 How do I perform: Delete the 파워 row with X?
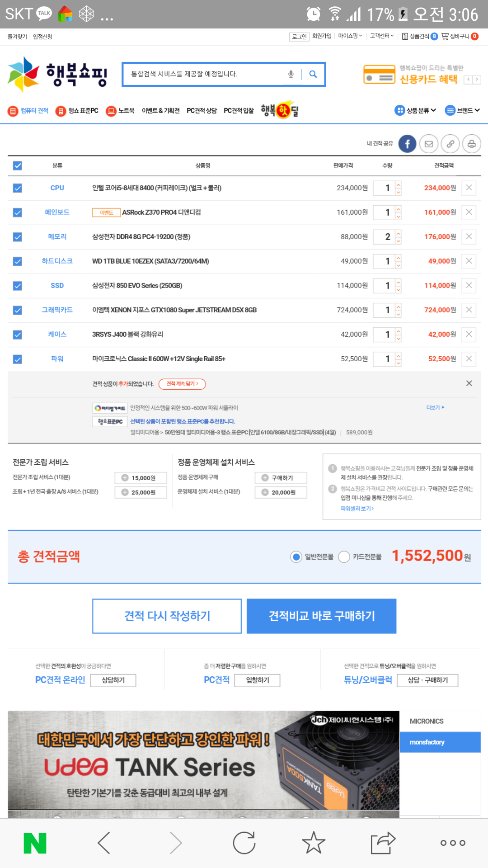tap(469, 359)
